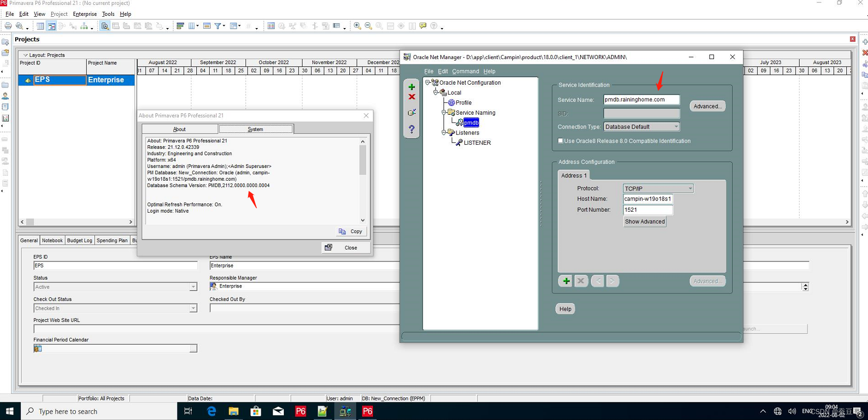This screenshot has width=868, height=420.
Task: Click the Copy button in the About dialog
Action: pyautogui.click(x=351, y=231)
